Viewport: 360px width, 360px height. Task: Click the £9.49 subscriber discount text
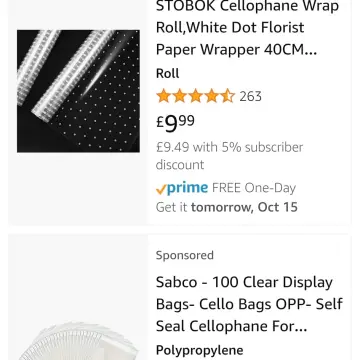point(229,156)
